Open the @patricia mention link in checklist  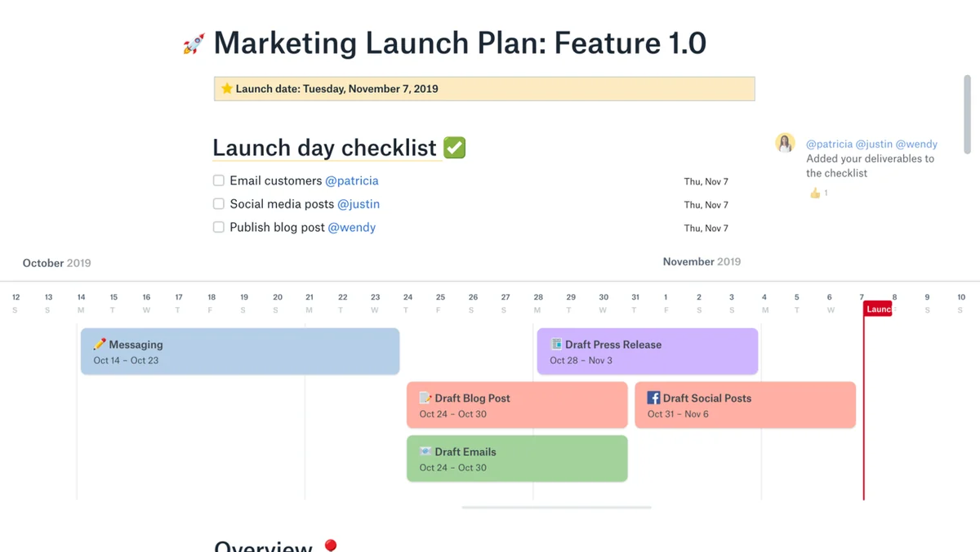[x=352, y=180]
